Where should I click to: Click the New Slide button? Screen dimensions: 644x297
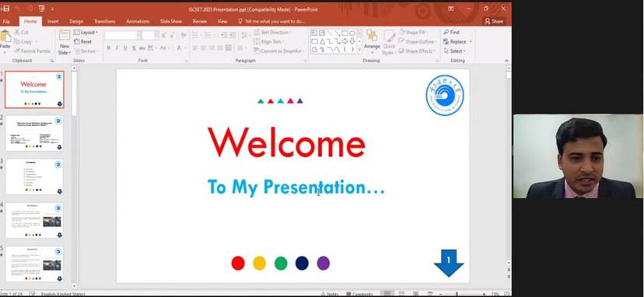pyautogui.click(x=65, y=42)
